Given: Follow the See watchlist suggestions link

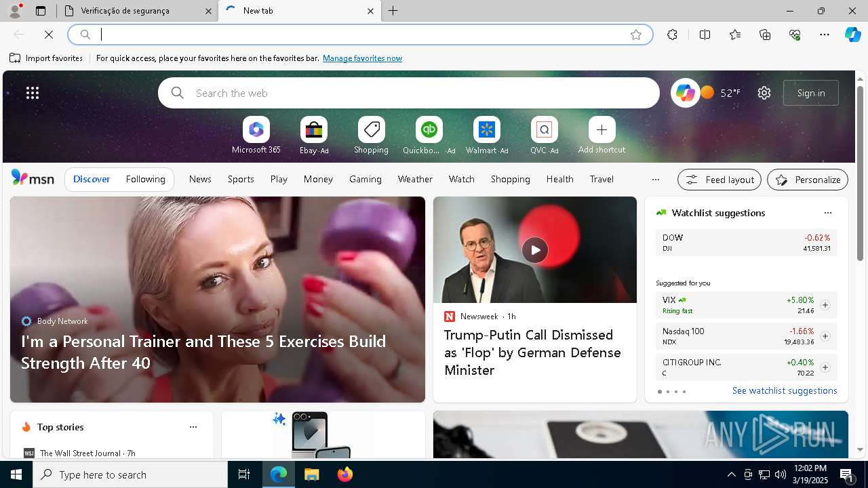Looking at the screenshot, I should [785, 390].
